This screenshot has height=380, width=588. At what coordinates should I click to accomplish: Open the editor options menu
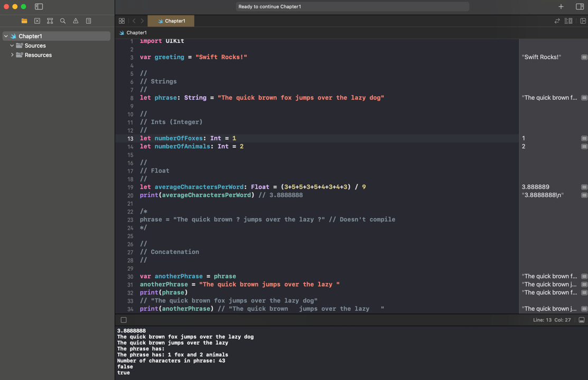coord(568,21)
